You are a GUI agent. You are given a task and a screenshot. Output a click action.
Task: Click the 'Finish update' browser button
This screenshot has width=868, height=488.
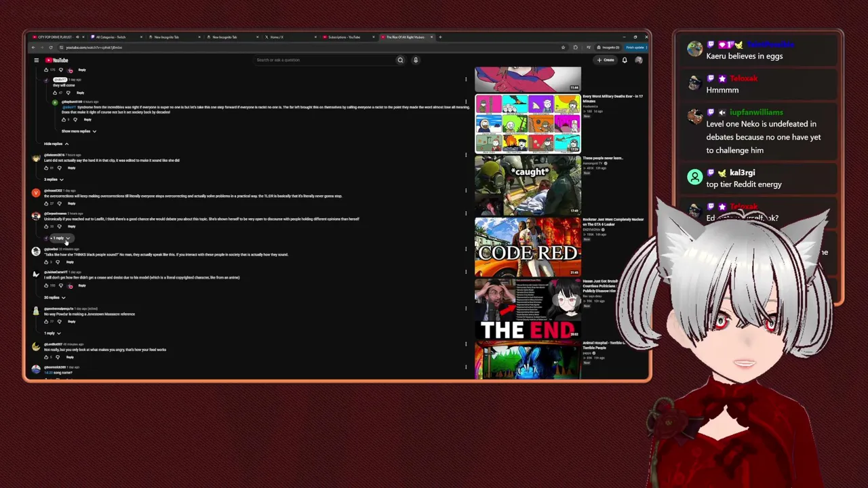[x=635, y=47]
